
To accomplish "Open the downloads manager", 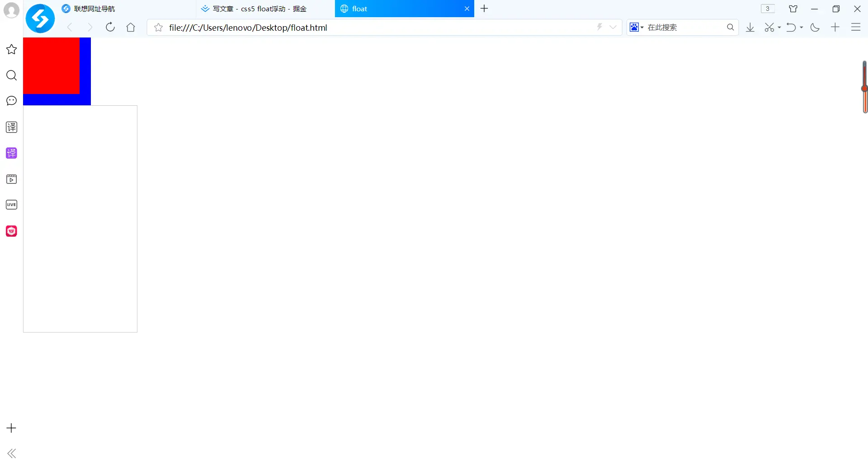I will [750, 27].
